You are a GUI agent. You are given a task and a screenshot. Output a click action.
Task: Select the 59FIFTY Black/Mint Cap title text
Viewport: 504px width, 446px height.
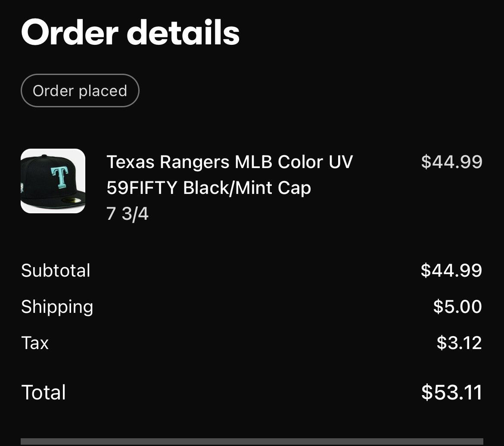[x=209, y=187]
